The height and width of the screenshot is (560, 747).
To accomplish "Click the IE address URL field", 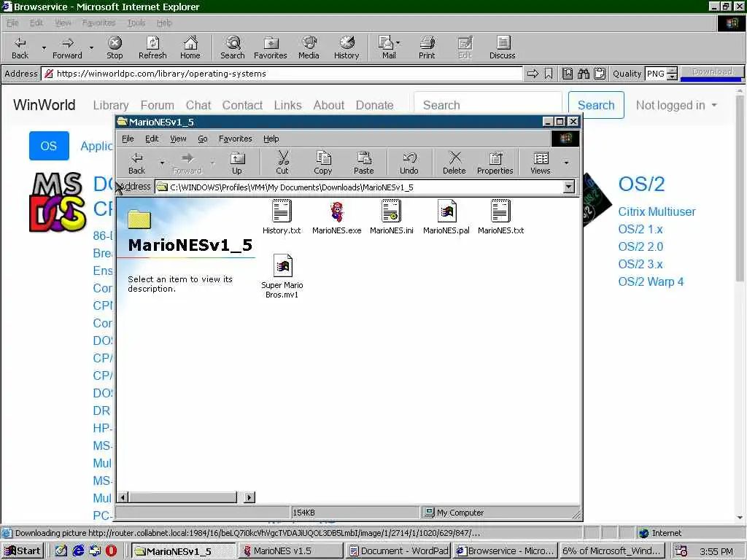I will 282,74.
